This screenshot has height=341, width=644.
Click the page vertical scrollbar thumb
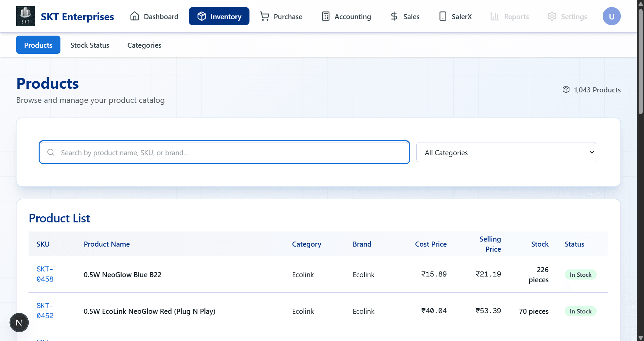click(x=641, y=62)
